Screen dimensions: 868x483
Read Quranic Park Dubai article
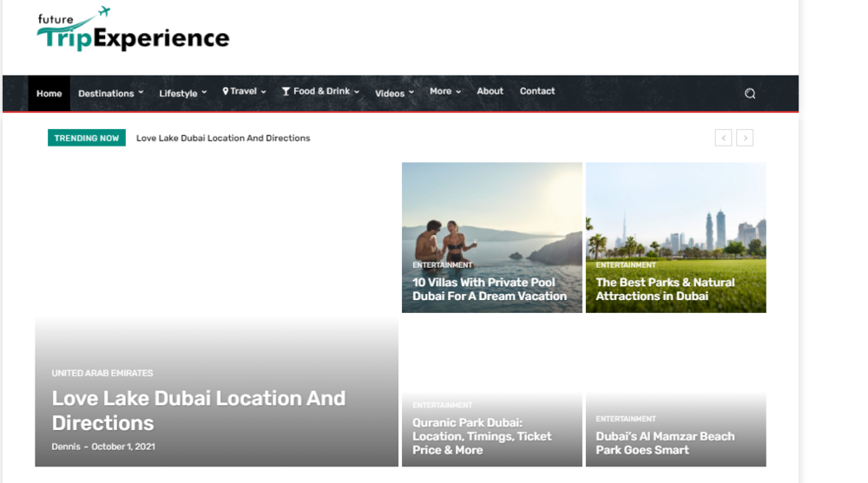tap(482, 436)
